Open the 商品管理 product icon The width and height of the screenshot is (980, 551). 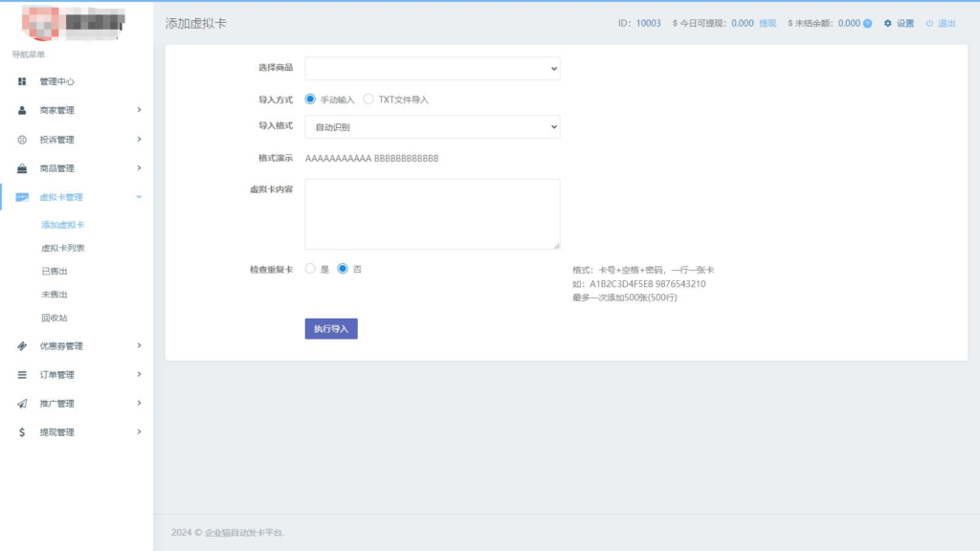pyautogui.click(x=21, y=167)
